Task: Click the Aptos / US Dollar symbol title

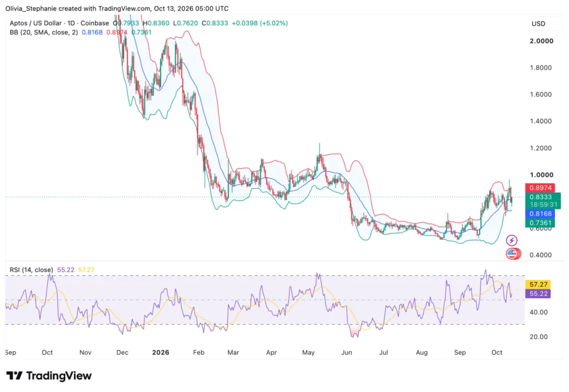Action: pyautogui.click(x=59, y=23)
